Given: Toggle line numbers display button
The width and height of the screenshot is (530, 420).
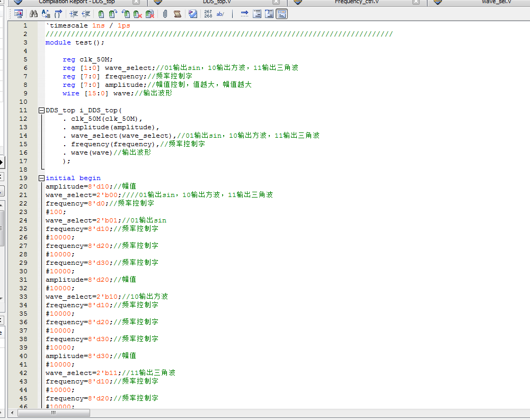Looking at the screenshot, I should [208, 14].
